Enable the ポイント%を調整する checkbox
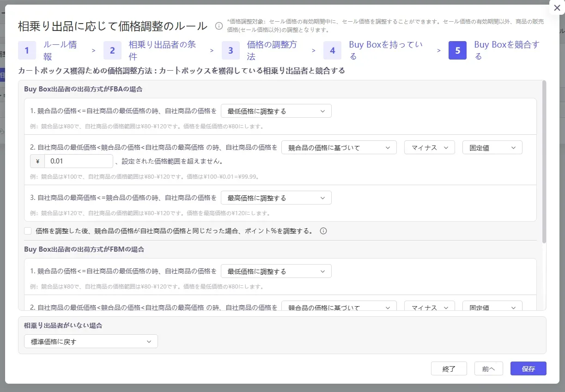 [x=28, y=231]
